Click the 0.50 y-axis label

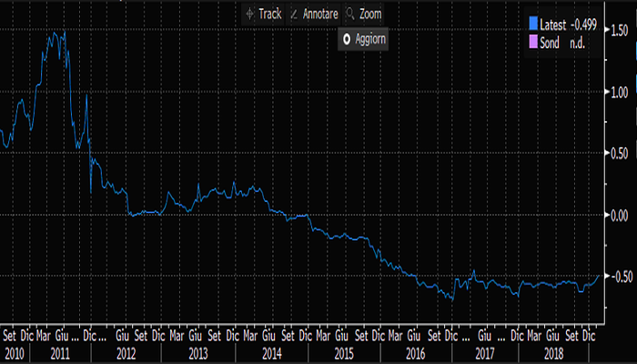[621, 153]
